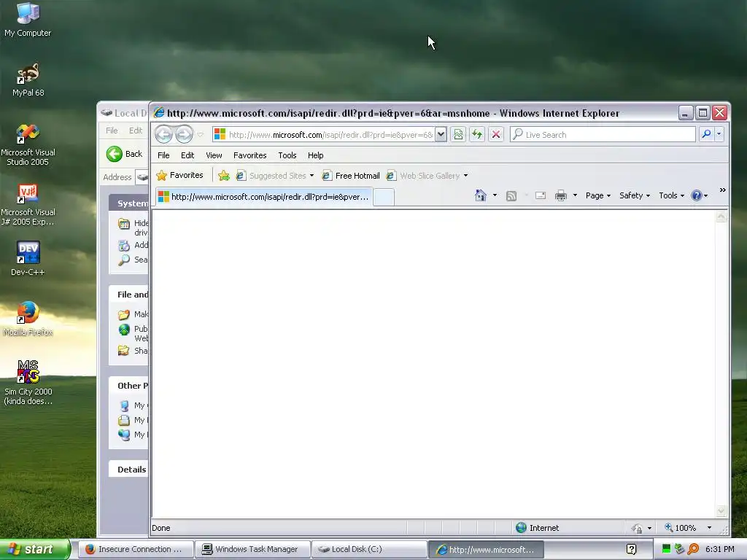
Task: Click the Hide drive contents icon
Action: pos(124,224)
